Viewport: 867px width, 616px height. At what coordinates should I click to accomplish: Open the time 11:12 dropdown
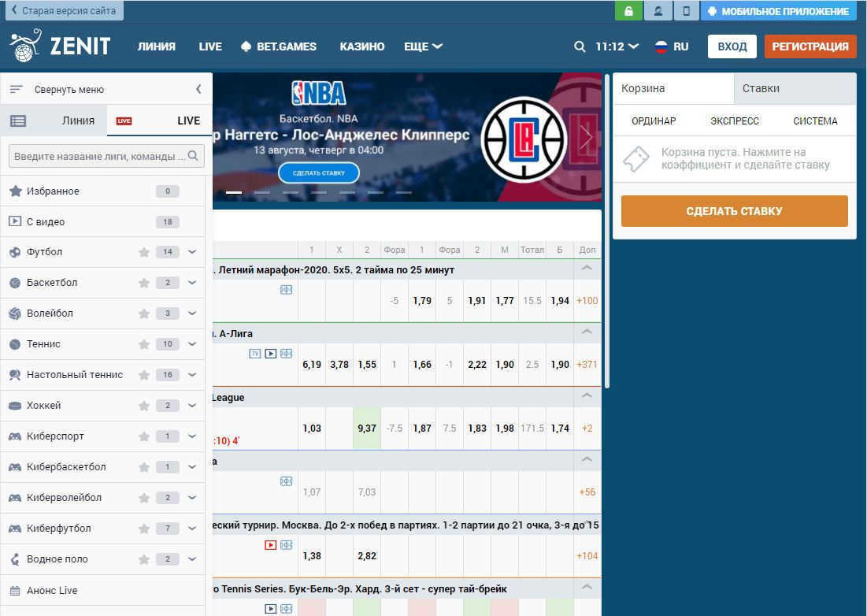pyautogui.click(x=617, y=46)
